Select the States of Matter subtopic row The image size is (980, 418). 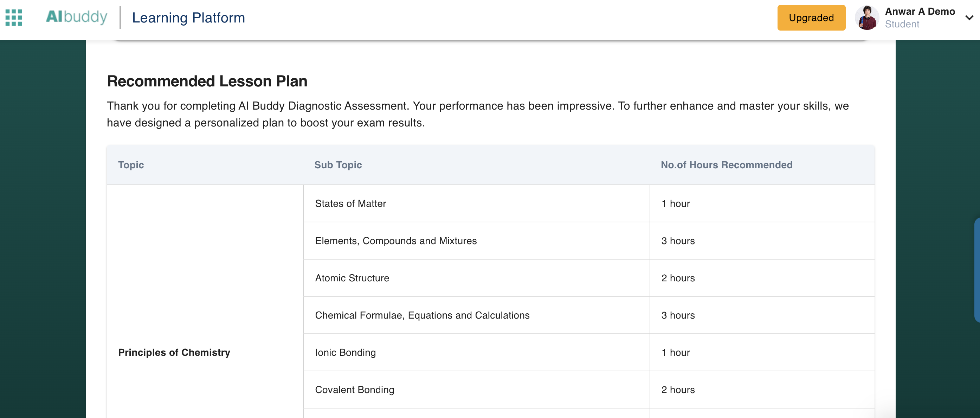[350, 203]
